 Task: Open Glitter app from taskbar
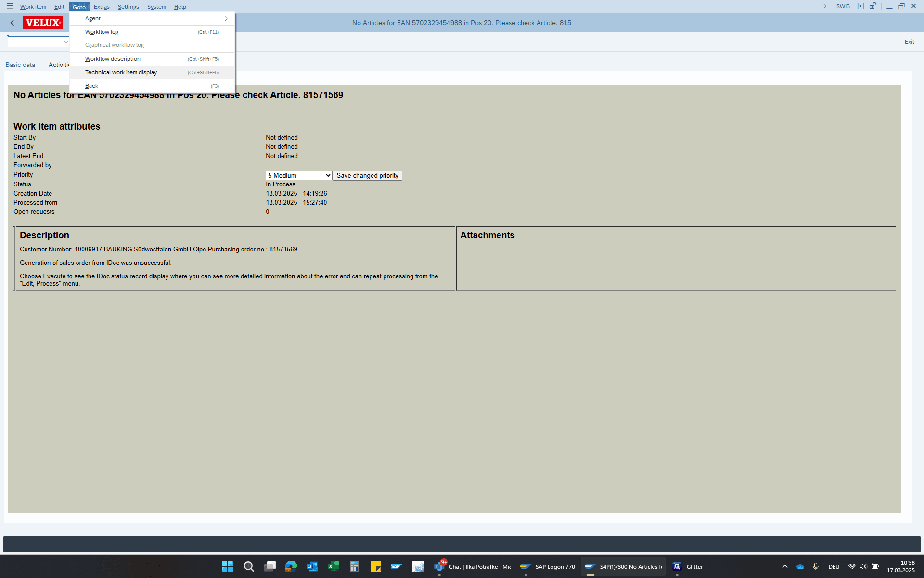687,566
